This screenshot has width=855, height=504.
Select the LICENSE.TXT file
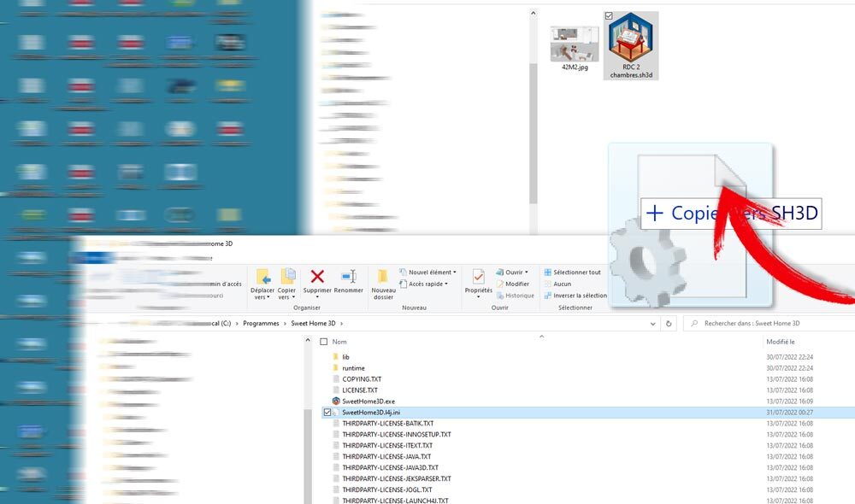360,390
